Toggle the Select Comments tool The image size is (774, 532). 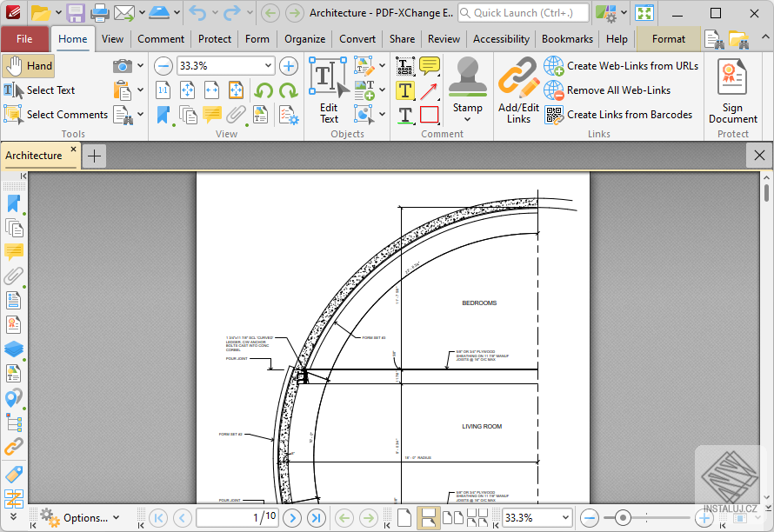point(57,114)
